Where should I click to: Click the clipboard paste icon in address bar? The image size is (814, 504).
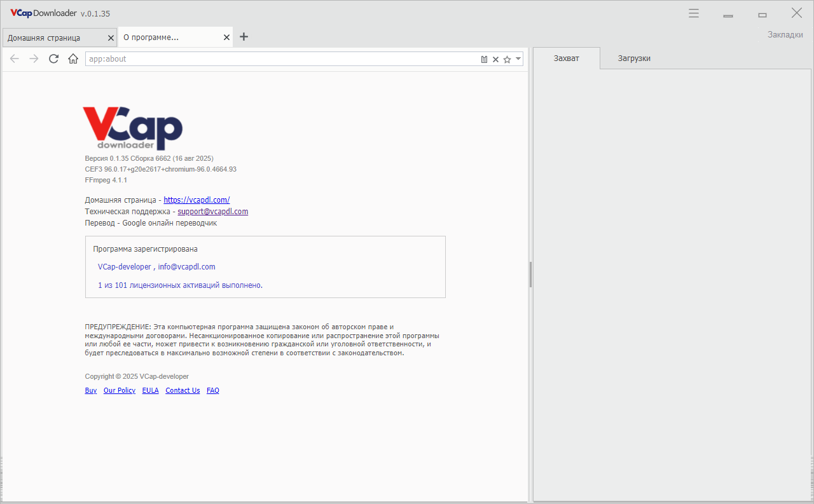(484, 59)
